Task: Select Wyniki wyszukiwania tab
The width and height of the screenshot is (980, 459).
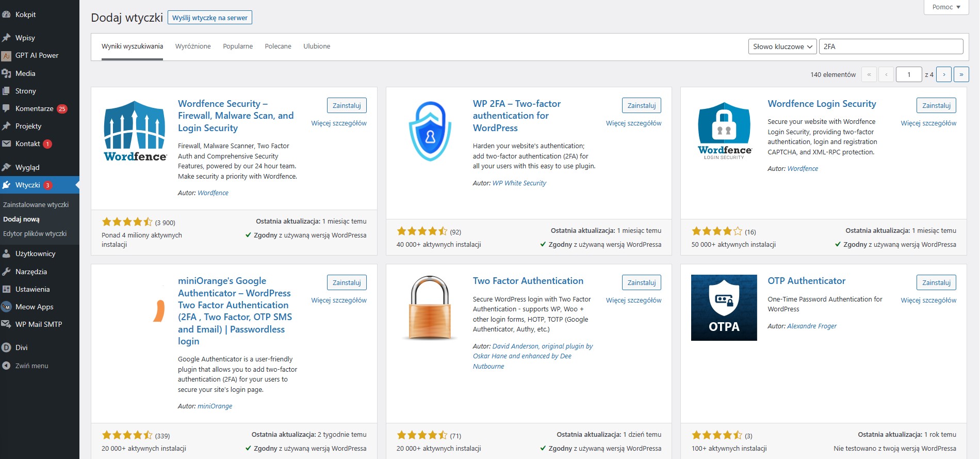Action: pos(132,46)
